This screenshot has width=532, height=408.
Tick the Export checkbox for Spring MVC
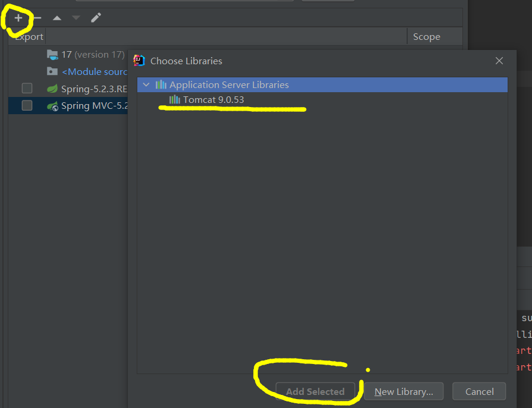click(27, 105)
